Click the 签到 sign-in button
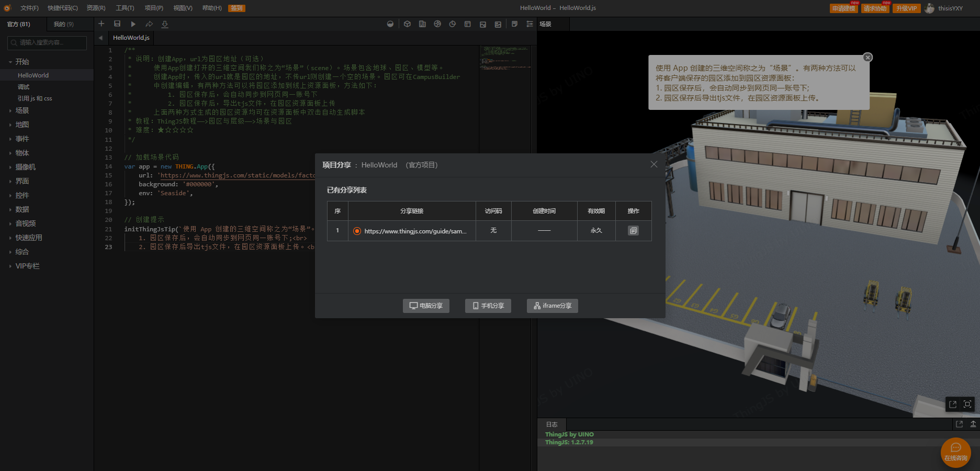The width and height of the screenshot is (980, 471). click(237, 8)
